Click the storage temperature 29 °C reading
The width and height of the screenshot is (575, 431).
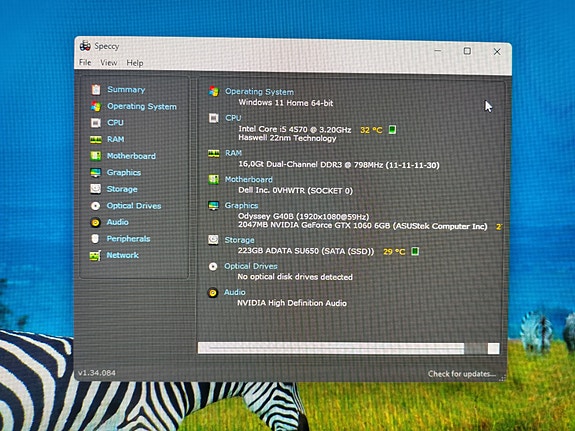[394, 252]
